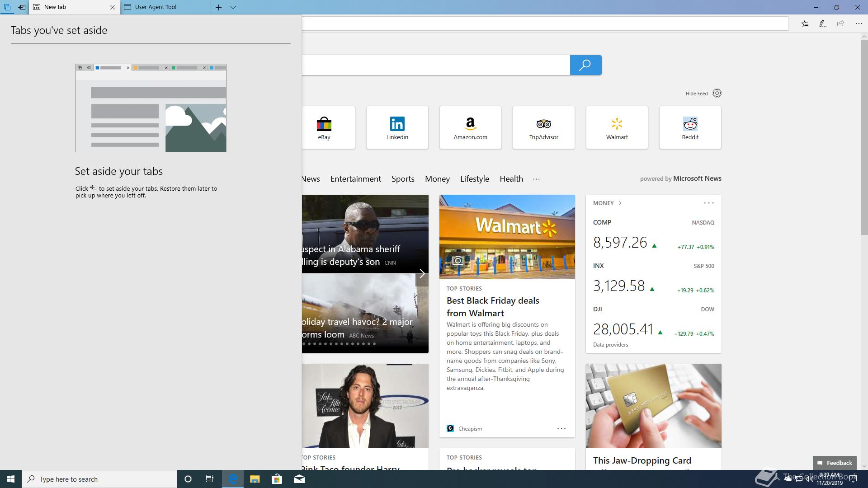Open the Walmart top site tile

pos(617,127)
